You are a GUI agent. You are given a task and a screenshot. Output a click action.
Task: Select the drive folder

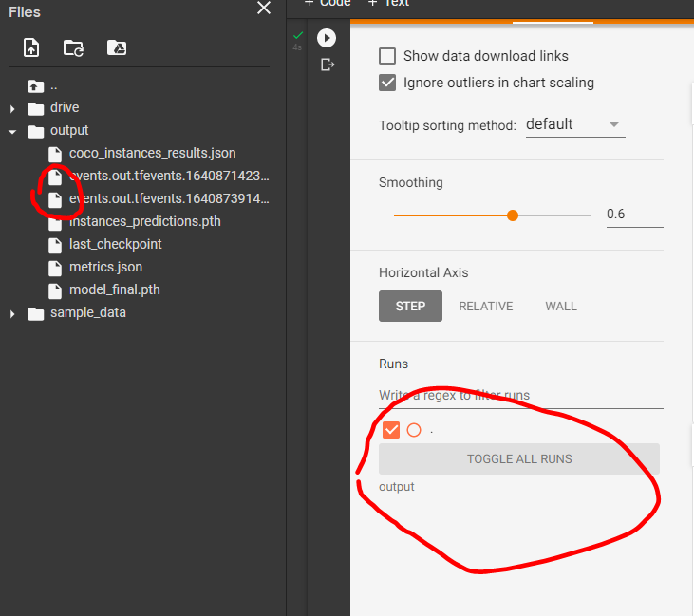[x=65, y=107]
